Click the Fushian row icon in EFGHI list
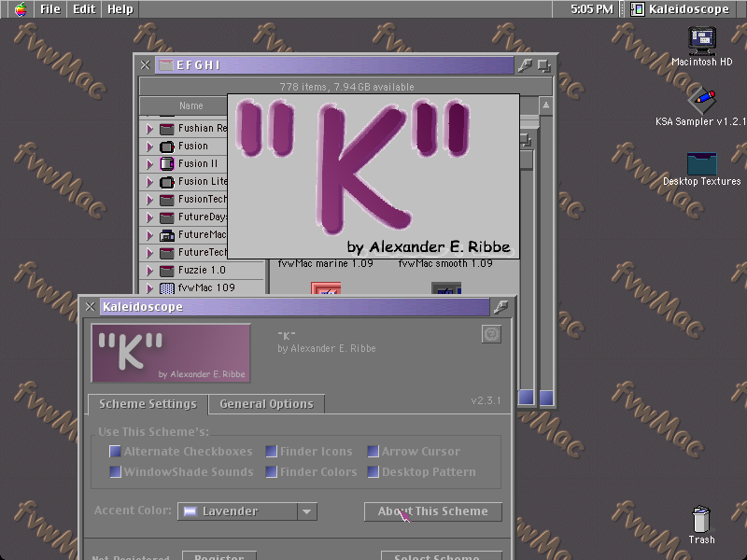This screenshot has height=560, width=747. [x=167, y=129]
